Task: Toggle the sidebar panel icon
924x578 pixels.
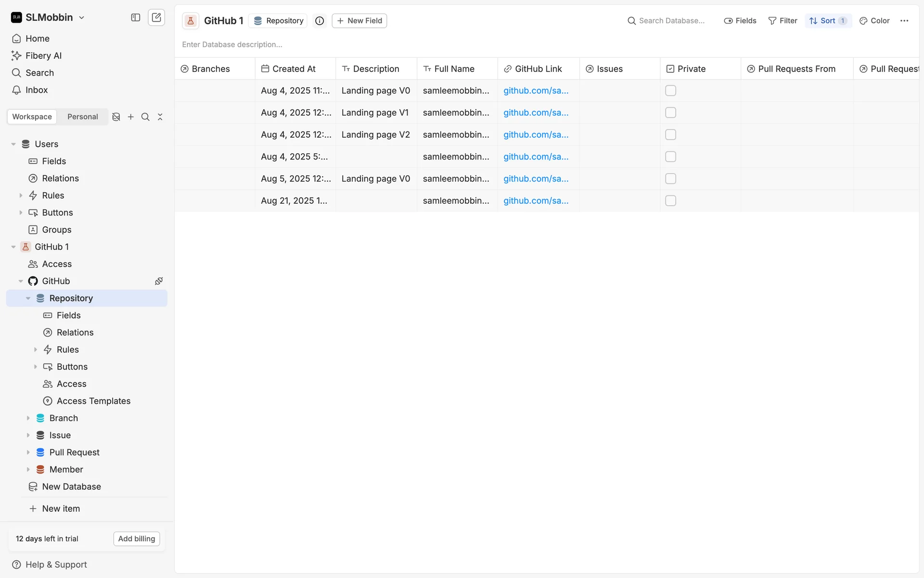Action: click(x=135, y=17)
